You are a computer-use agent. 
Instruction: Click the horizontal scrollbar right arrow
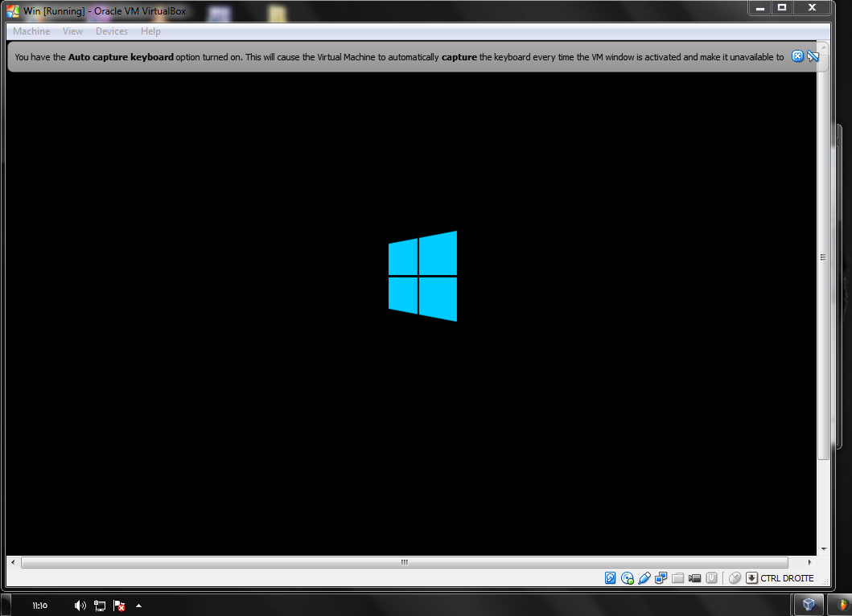point(809,562)
